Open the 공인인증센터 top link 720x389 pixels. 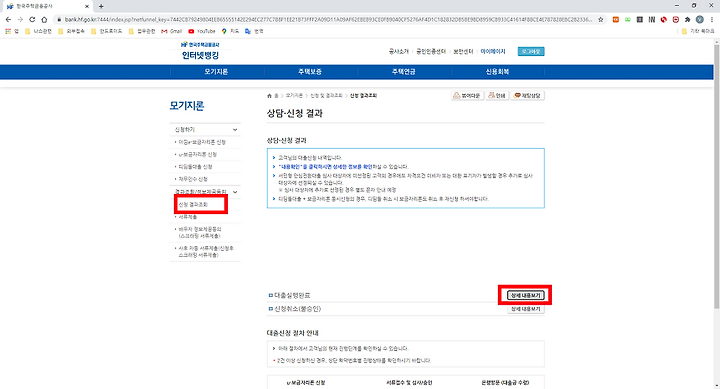pos(431,51)
